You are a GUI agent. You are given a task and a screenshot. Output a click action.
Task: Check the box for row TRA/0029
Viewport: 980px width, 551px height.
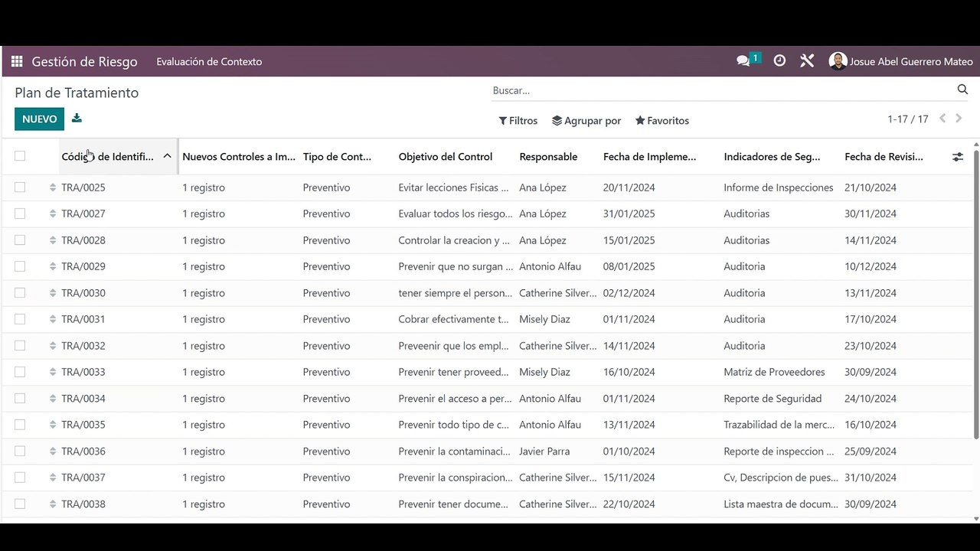[20, 266]
